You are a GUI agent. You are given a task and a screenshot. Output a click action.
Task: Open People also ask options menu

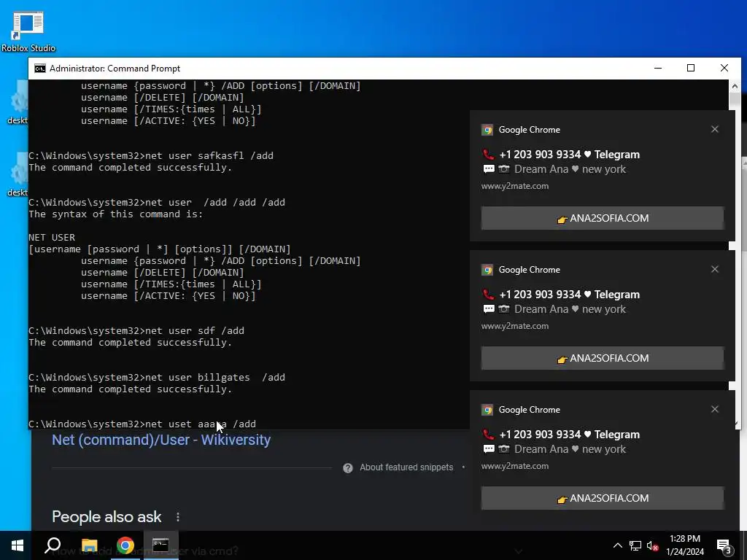coord(178,517)
